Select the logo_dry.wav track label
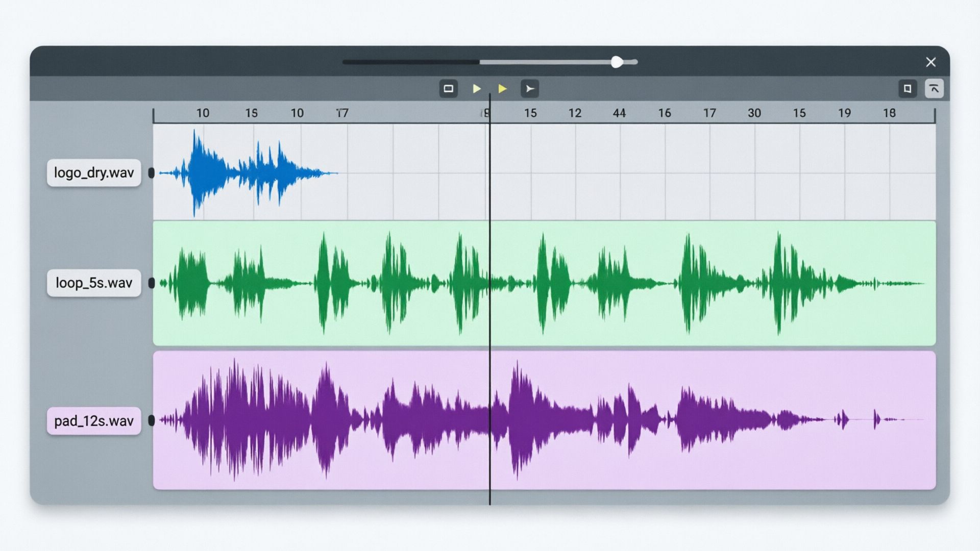 coord(94,172)
